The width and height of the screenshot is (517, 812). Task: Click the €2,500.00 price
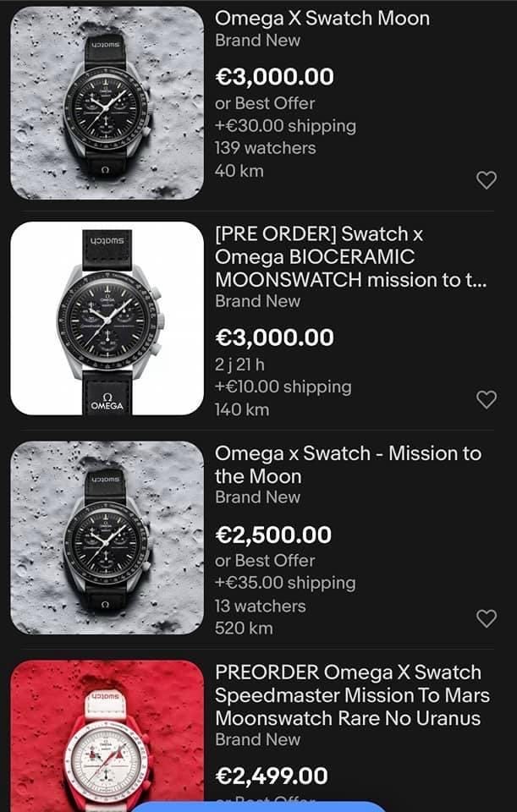click(x=273, y=535)
